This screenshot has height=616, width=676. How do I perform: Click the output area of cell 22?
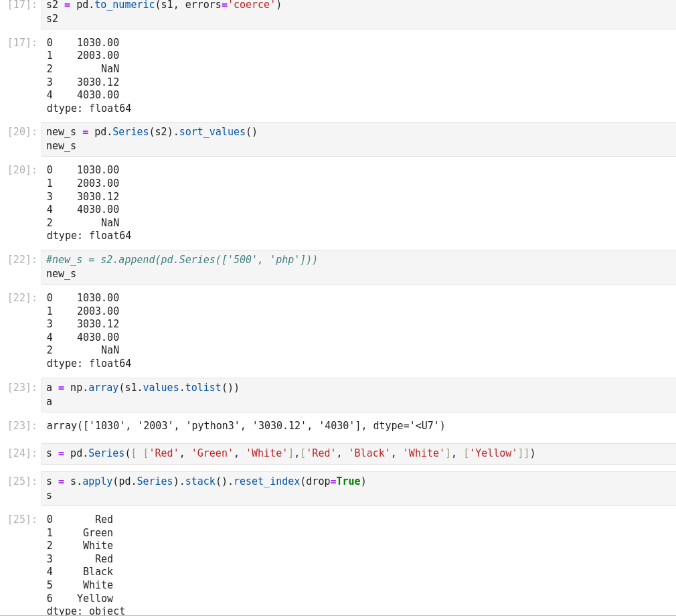(x=88, y=331)
